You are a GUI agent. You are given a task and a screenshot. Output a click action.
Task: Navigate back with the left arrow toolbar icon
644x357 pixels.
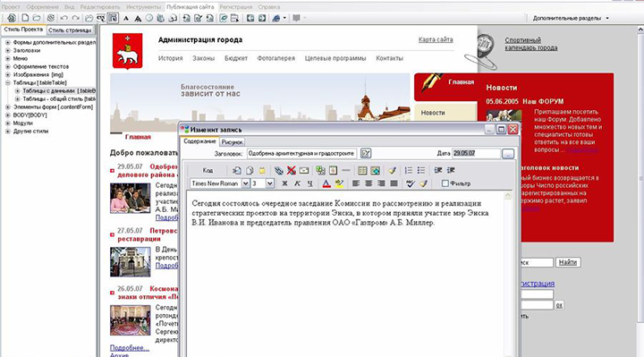point(250,18)
